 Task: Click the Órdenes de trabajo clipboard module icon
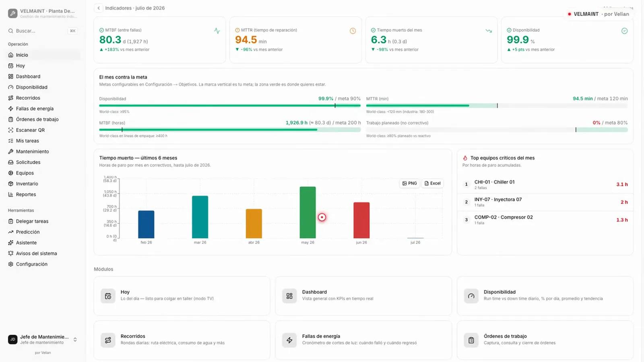coord(471,340)
